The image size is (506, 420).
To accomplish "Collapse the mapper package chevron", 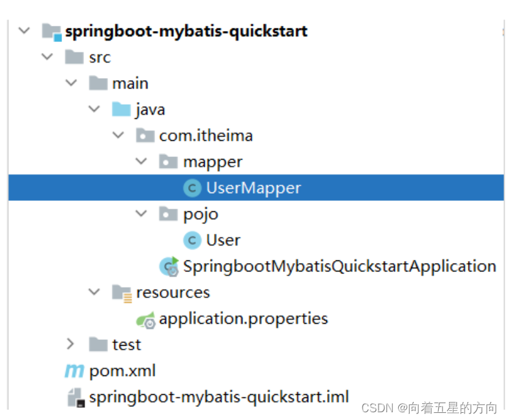I will pos(142,162).
